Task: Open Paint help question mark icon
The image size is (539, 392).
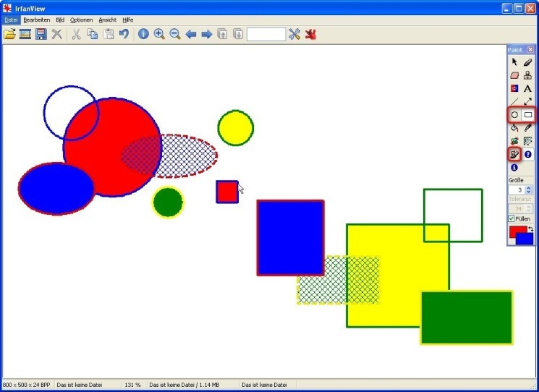Action: (527, 154)
